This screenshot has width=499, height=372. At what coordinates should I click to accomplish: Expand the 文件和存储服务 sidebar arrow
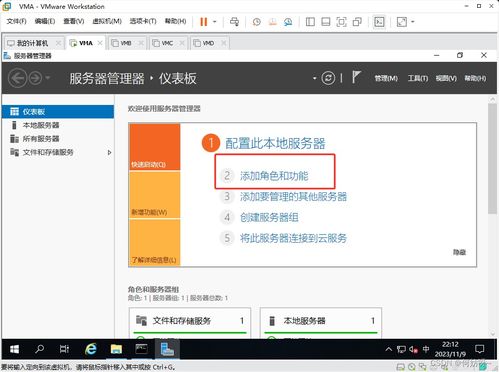(x=109, y=153)
